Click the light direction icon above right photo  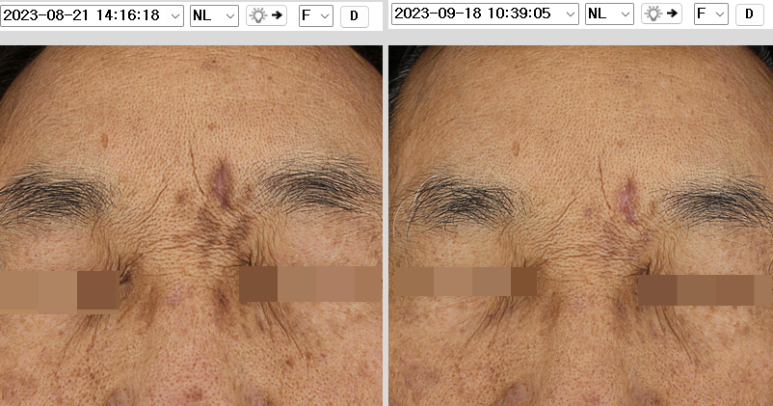[661, 14]
